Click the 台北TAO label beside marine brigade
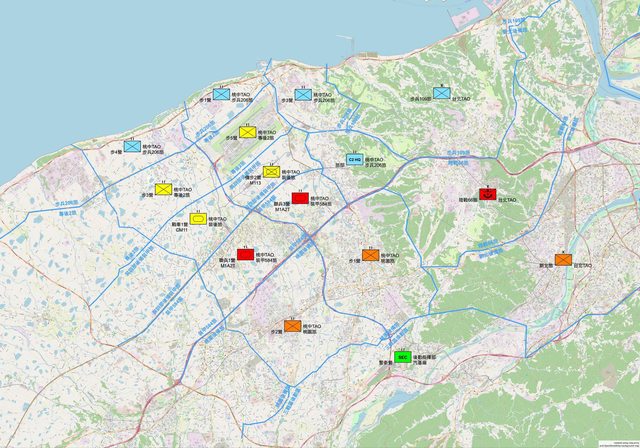This screenshot has height=448, width=640. pos(506,200)
